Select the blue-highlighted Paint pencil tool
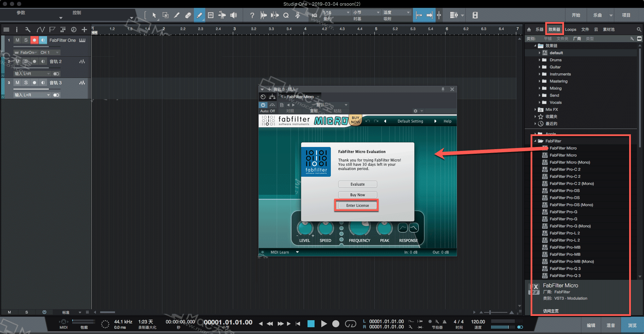The image size is (644, 334). pos(199,15)
